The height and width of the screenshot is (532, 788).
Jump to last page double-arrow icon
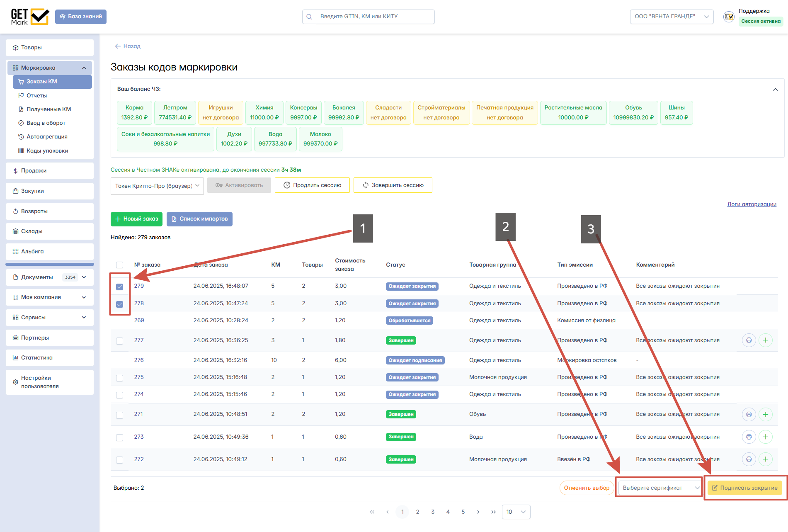click(x=493, y=512)
